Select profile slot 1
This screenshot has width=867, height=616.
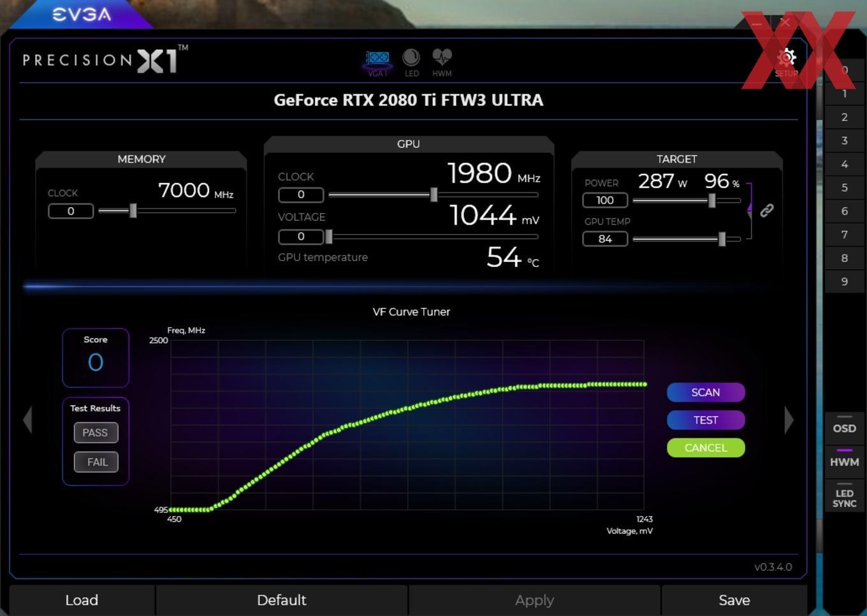click(845, 94)
